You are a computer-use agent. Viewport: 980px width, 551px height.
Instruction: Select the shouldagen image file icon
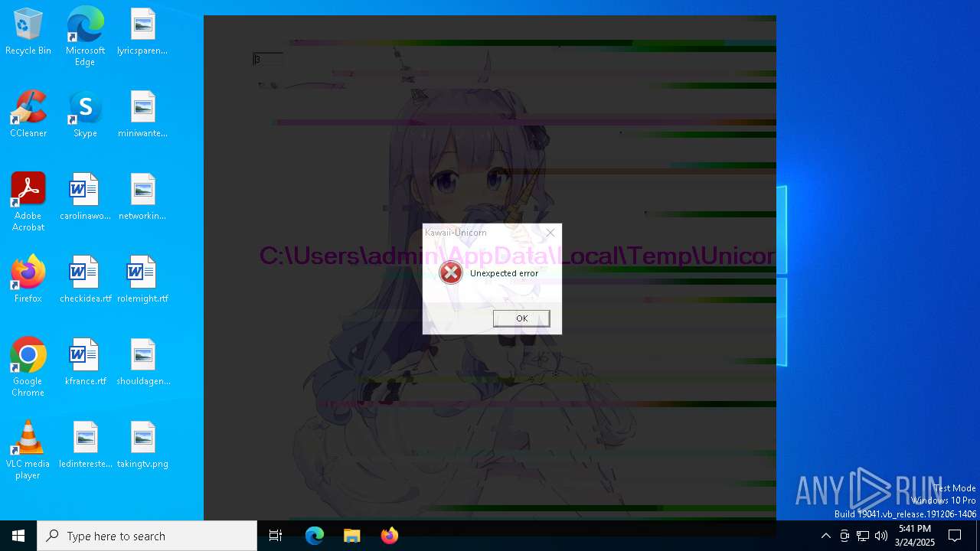click(x=142, y=362)
